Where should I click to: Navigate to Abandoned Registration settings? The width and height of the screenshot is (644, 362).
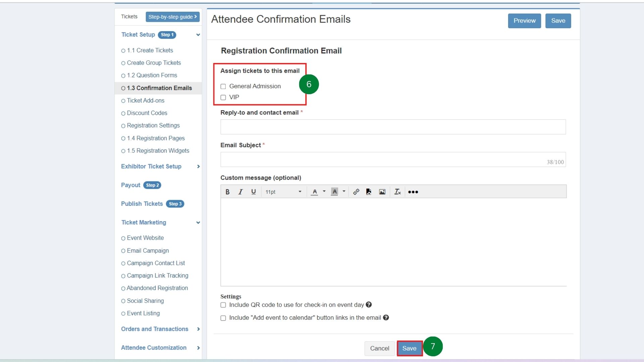(157, 288)
